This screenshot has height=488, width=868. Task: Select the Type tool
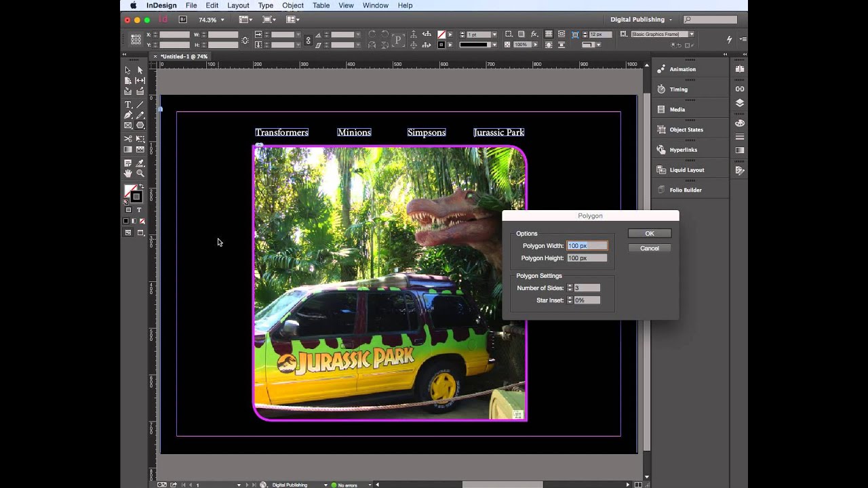coord(127,104)
